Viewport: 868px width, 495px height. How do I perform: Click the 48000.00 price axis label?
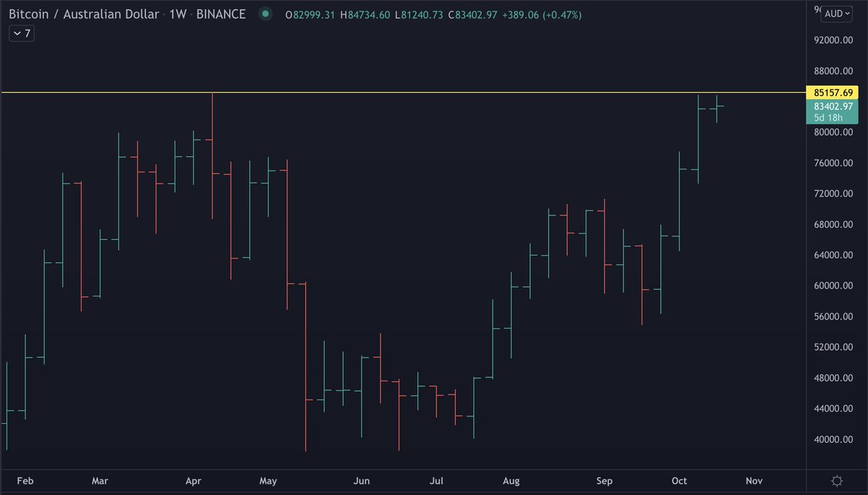(834, 378)
